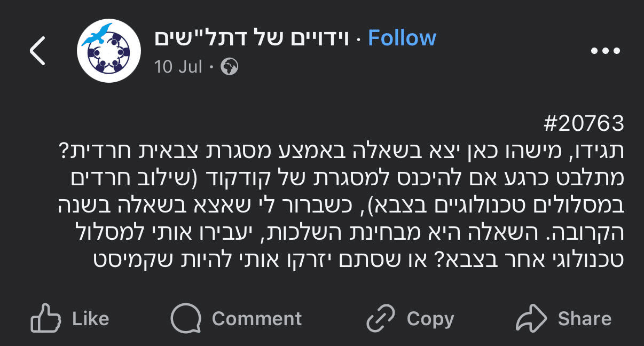Tap the Share text label
The height and width of the screenshot is (346, 644).
pos(585,319)
